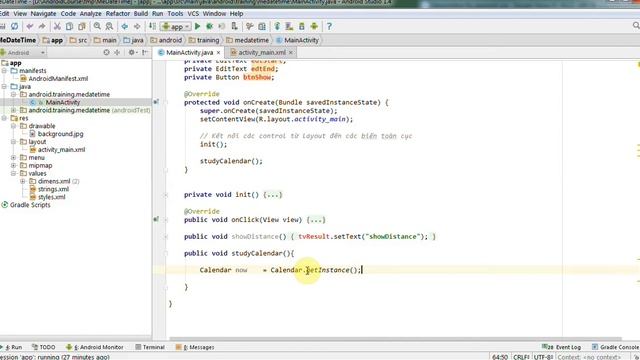Collapse the drawable folder node

pyautogui.click(x=13, y=126)
